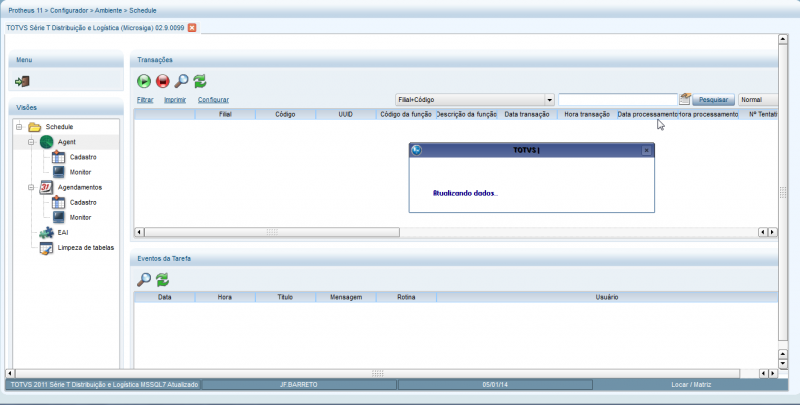The width and height of the screenshot is (800, 405).
Task: Click the 05/01/14 date in status bar
Action: click(495, 385)
